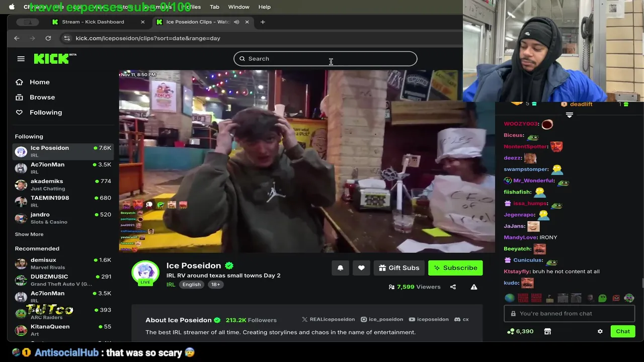644x362 pixels.
Task: Open the hamburger sidebar menu
Action: [x=21, y=59]
